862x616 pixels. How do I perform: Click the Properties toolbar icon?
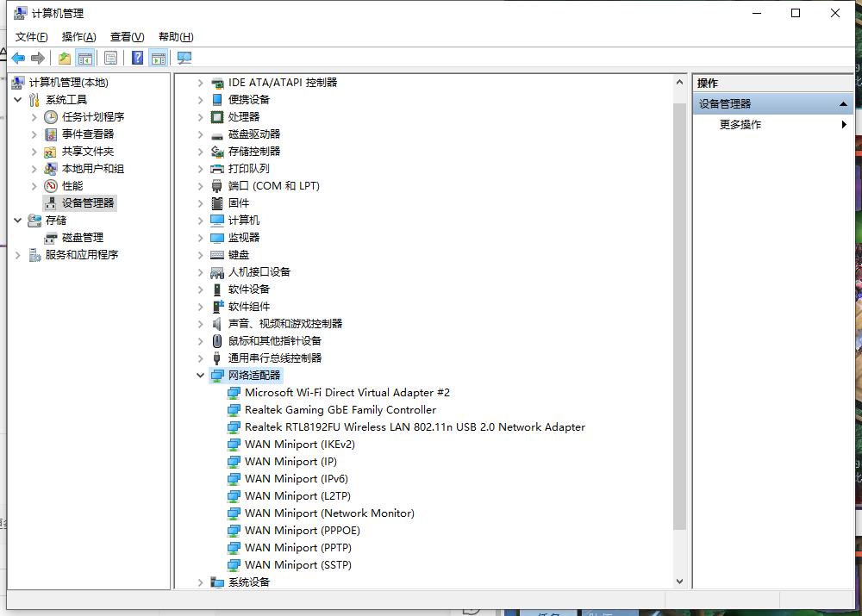click(x=110, y=59)
